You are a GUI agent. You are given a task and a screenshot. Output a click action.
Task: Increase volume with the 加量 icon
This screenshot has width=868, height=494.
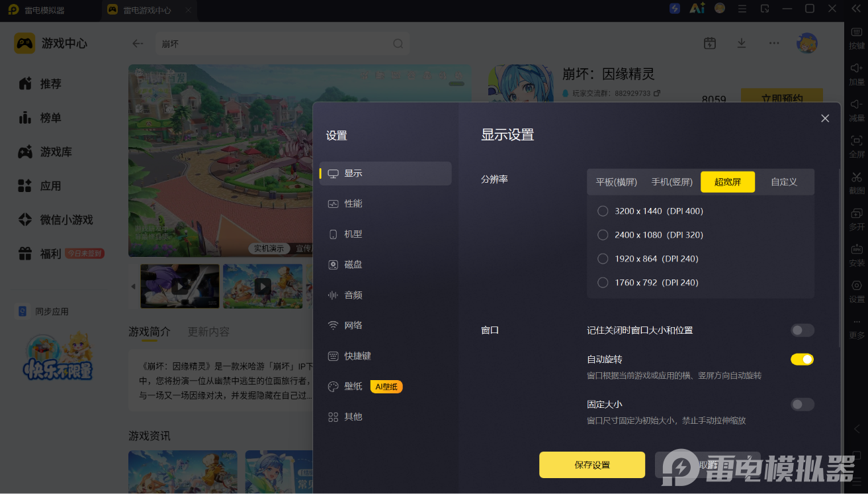point(857,68)
